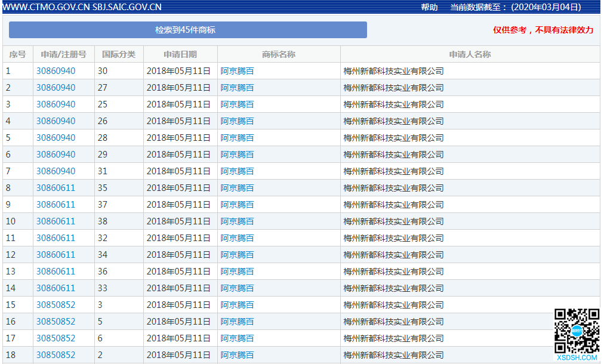604x364 pixels.
Task: Open registration number 30860611 in row 14
Action: point(56,288)
